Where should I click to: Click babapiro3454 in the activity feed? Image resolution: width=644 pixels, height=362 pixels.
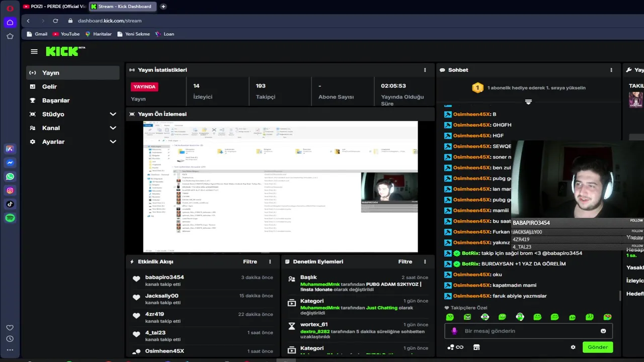click(165, 277)
